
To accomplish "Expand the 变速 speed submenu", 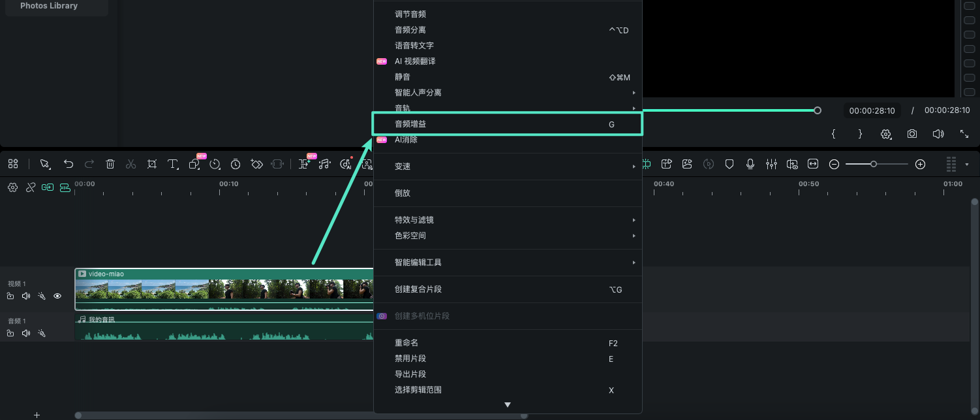I will coord(508,166).
